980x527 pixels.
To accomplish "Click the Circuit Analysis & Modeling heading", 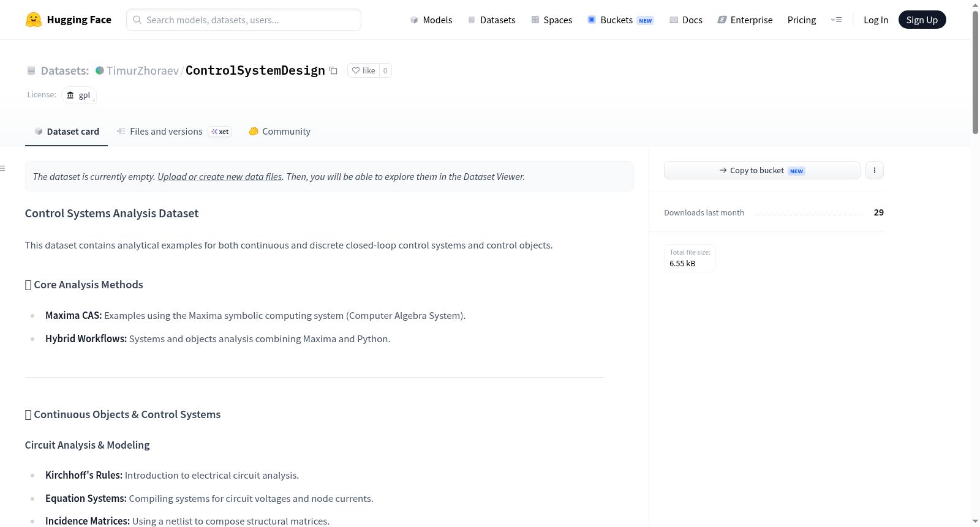I will [x=87, y=445].
